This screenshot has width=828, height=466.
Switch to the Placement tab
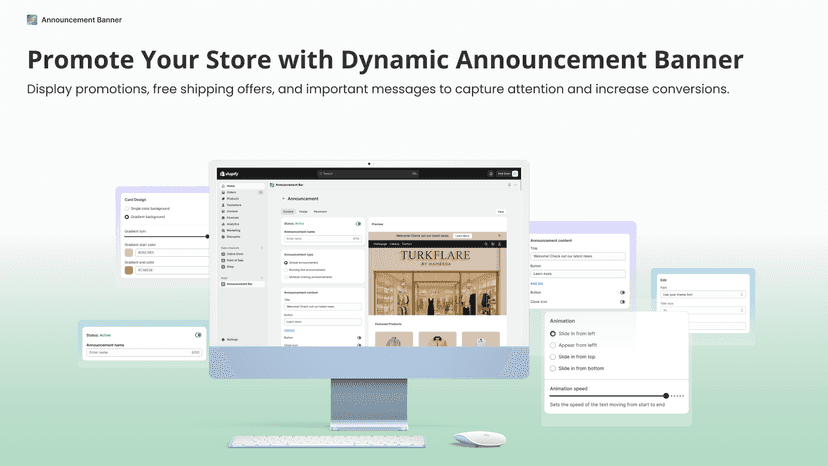[x=320, y=211]
